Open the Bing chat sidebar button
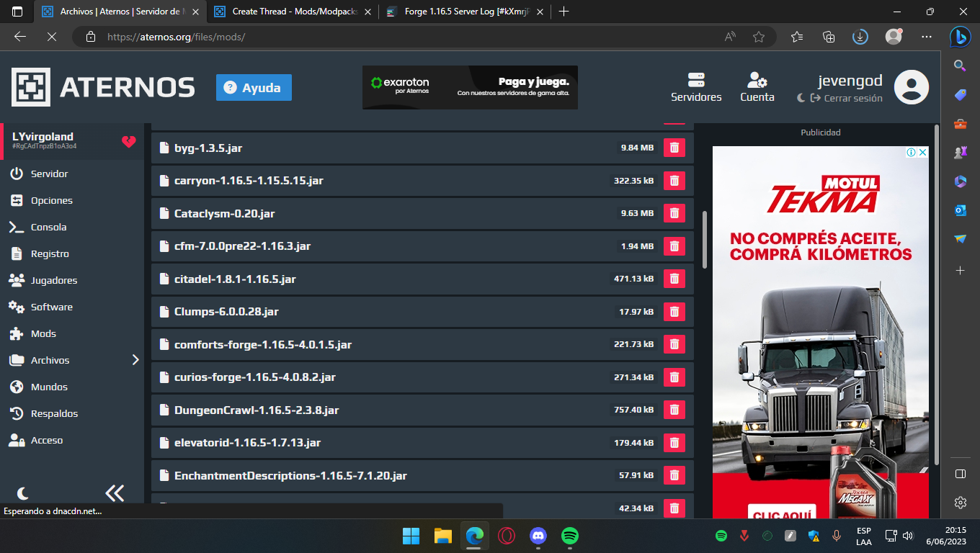The width and height of the screenshot is (980, 553). [x=960, y=37]
